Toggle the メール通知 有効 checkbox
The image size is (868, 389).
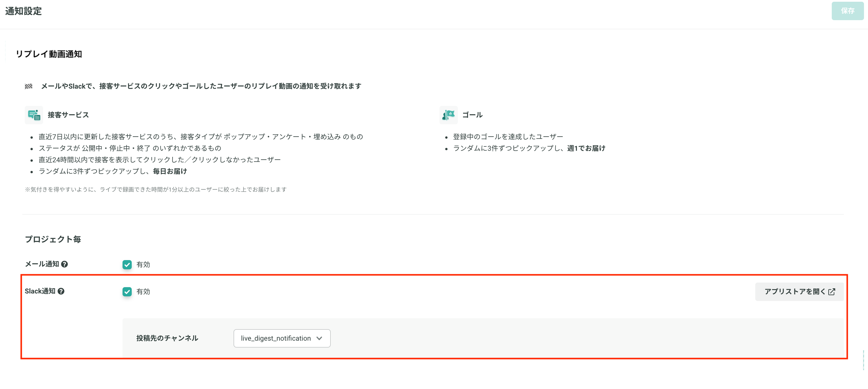[127, 265]
